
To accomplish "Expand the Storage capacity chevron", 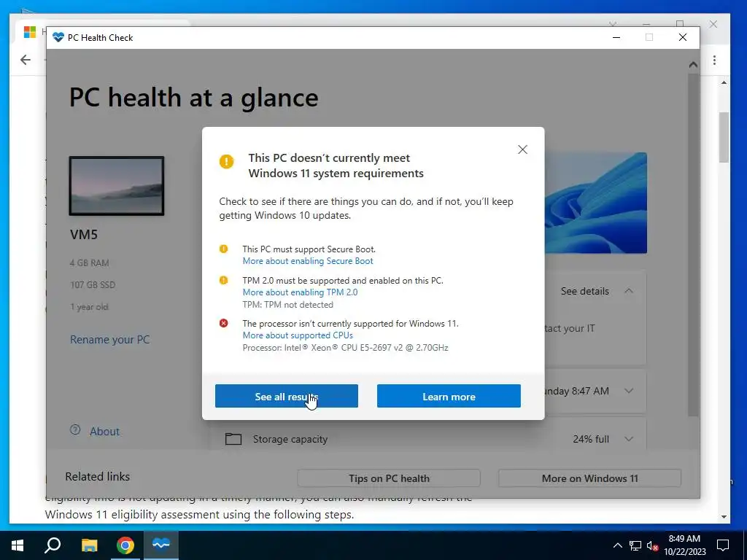I will tap(629, 439).
